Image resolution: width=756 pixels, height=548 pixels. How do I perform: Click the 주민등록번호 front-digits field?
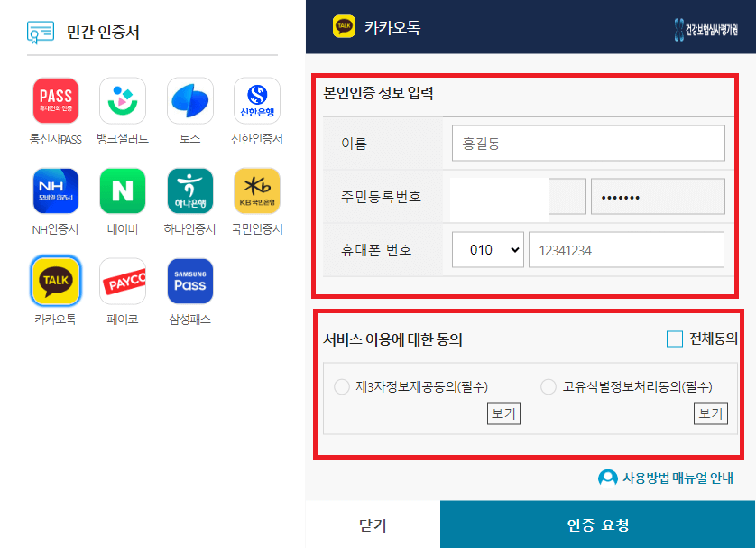pyautogui.click(x=519, y=196)
